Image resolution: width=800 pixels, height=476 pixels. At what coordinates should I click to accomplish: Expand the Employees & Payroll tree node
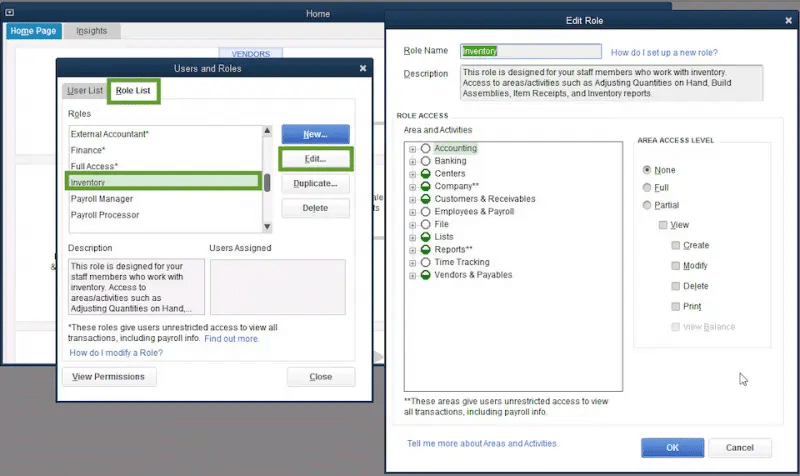tap(412, 212)
